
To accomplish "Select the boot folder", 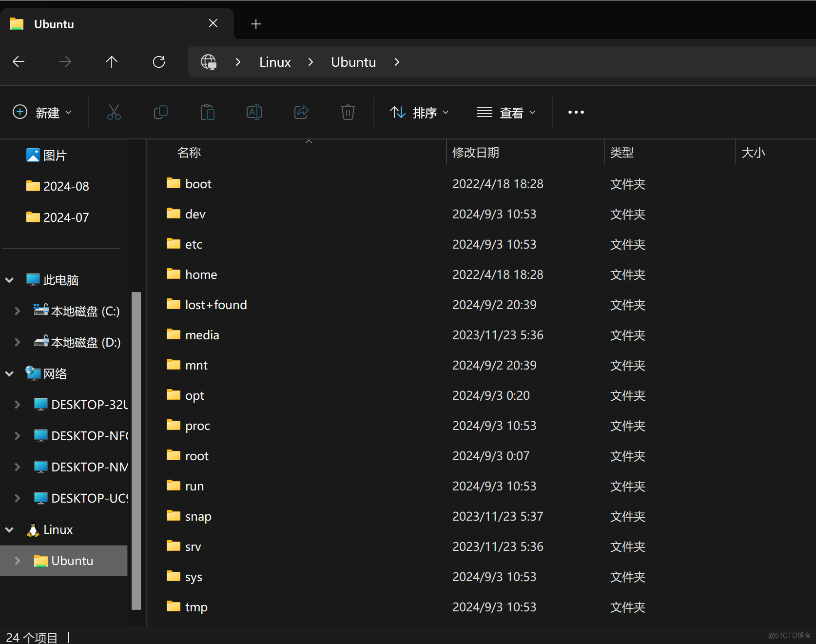I will [x=189, y=184].
